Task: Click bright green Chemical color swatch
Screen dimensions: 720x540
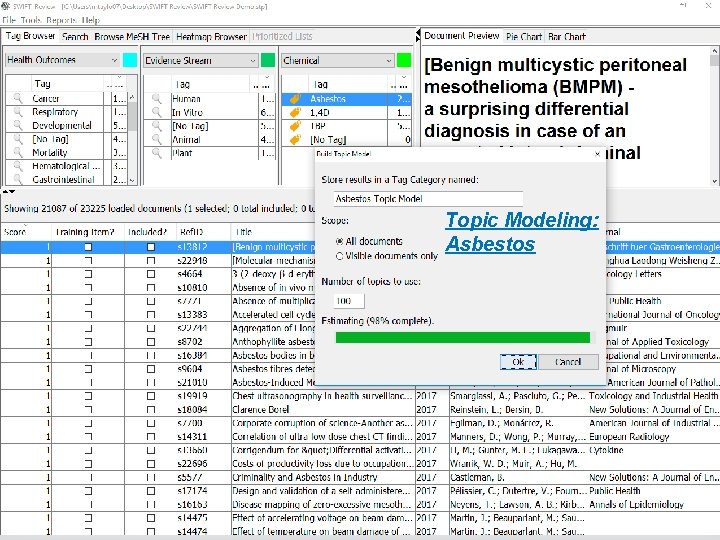Action: click(x=404, y=60)
